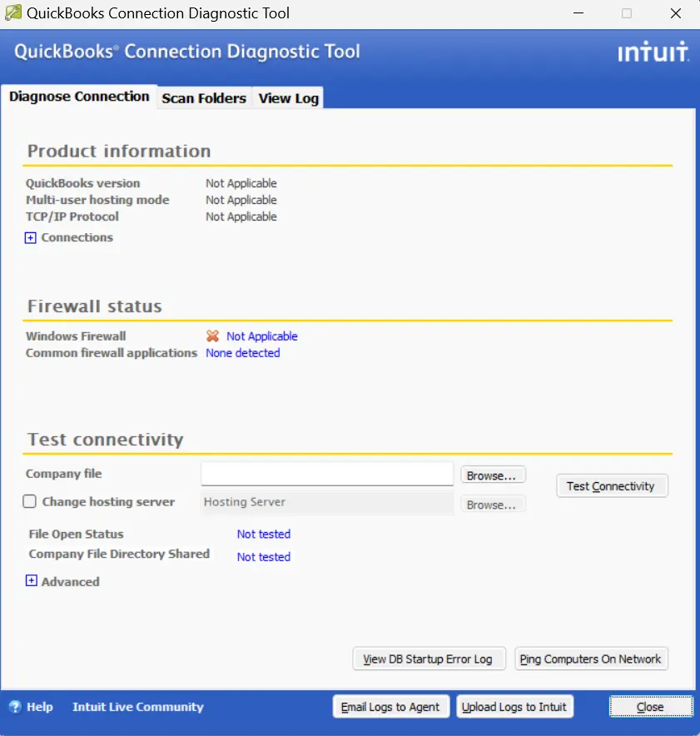
Task: Click inside the Company file input field
Action: tap(326, 473)
